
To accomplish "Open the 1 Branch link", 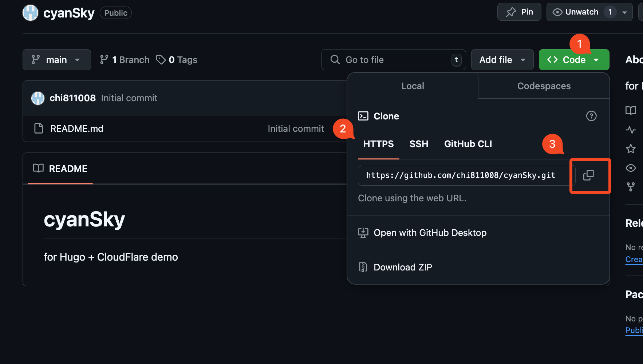I will [125, 60].
